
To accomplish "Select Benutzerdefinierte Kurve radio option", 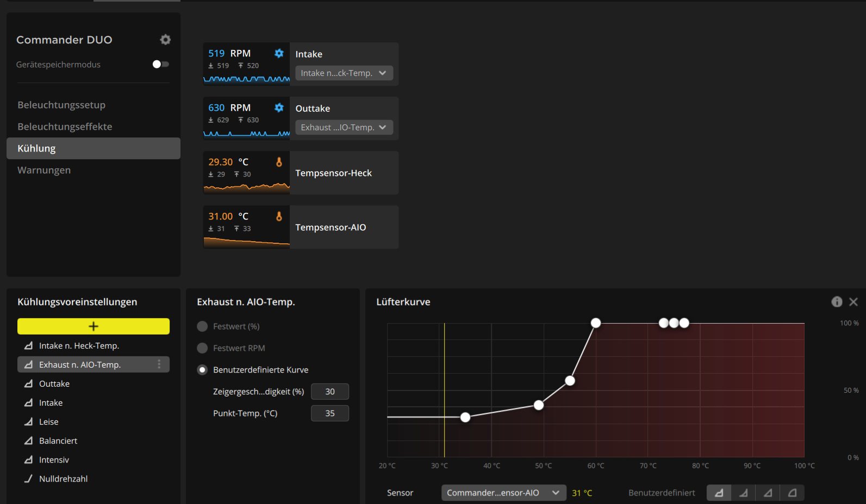I will (202, 370).
